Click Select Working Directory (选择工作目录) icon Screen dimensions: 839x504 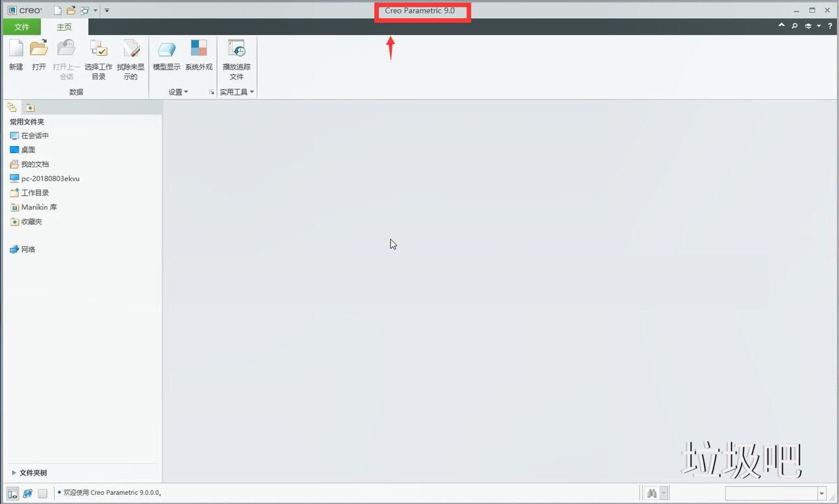(x=98, y=58)
